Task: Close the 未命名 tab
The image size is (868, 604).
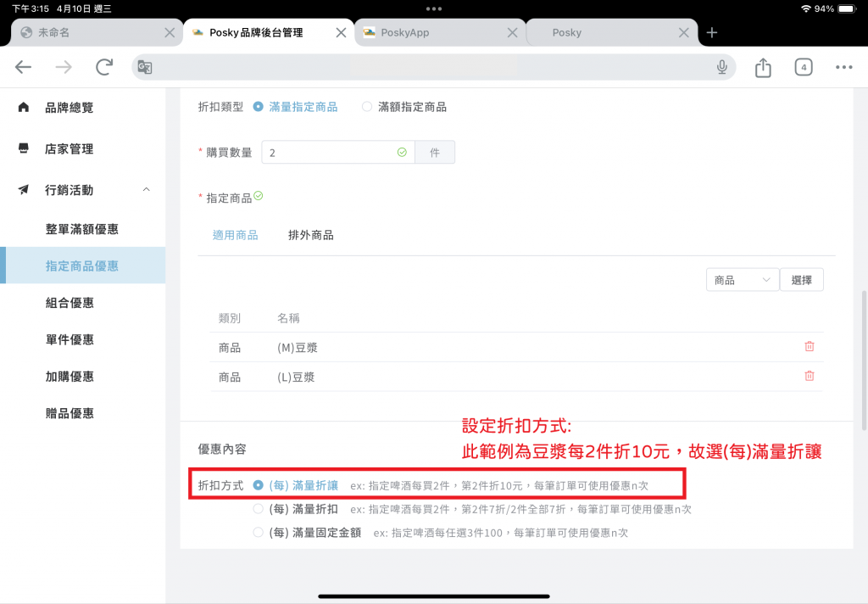Action: [170, 33]
